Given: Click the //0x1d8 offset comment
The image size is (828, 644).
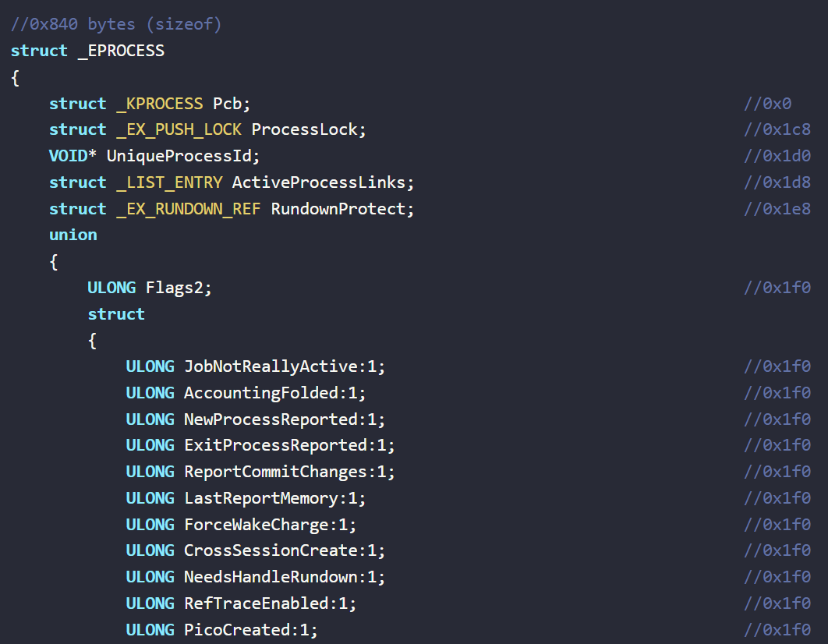Looking at the screenshot, I should [777, 182].
